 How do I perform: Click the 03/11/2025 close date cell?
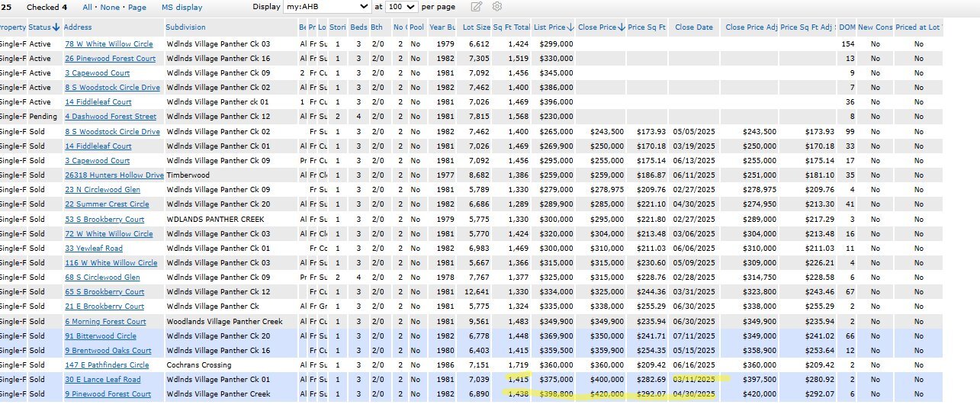point(693,380)
